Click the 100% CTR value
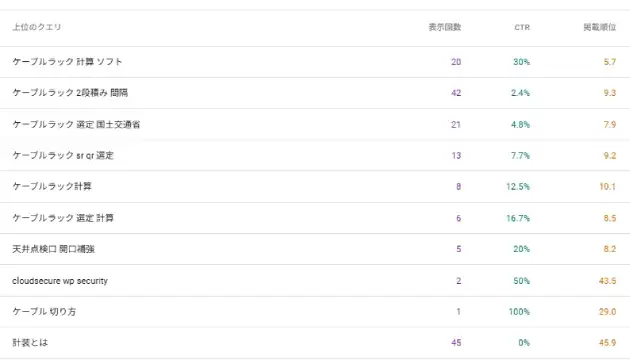 click(519, 311)
